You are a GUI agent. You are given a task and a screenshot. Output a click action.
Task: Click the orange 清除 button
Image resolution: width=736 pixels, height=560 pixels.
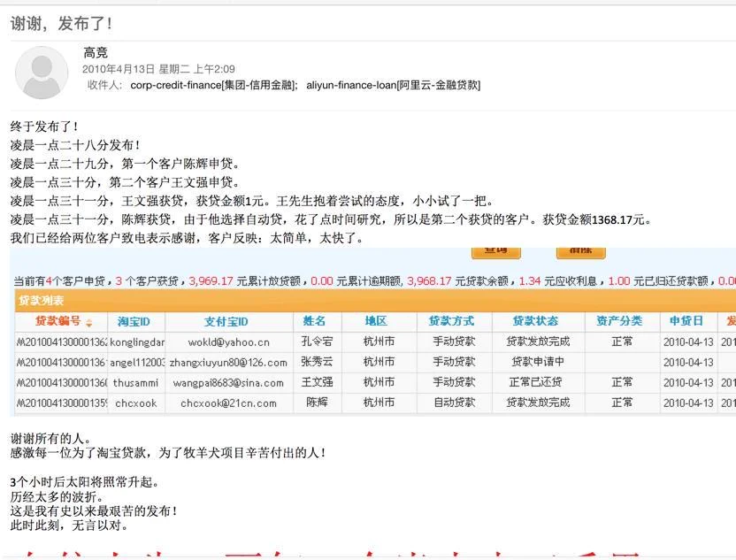click(580, 251)
